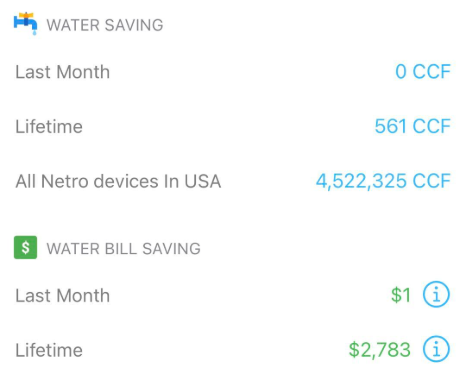The height and width of the screenshot is (386, 466).
Task: Tap the 561 CCF lifetime value
Action: 413,126
